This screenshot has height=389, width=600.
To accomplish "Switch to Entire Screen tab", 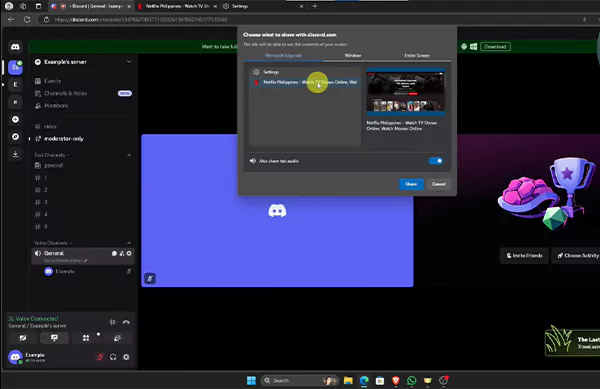I will tap(417, 55).
